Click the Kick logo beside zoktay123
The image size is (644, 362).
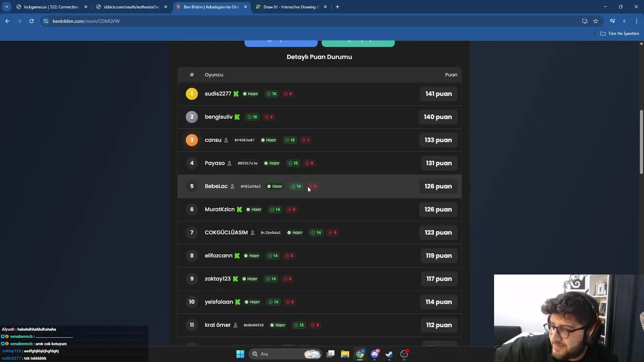point(235,279)
